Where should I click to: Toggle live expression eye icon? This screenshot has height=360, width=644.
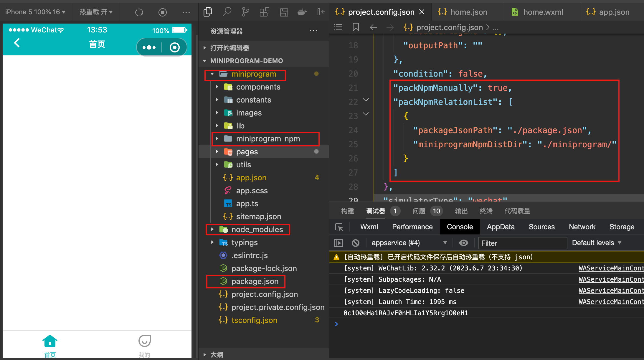pos(463,243)
